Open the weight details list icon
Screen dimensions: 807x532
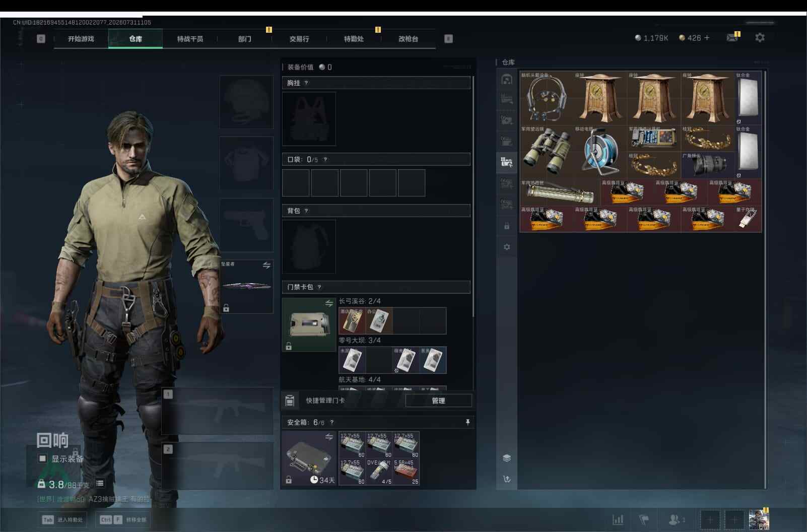pyautogui.click(x=100, y=484)
